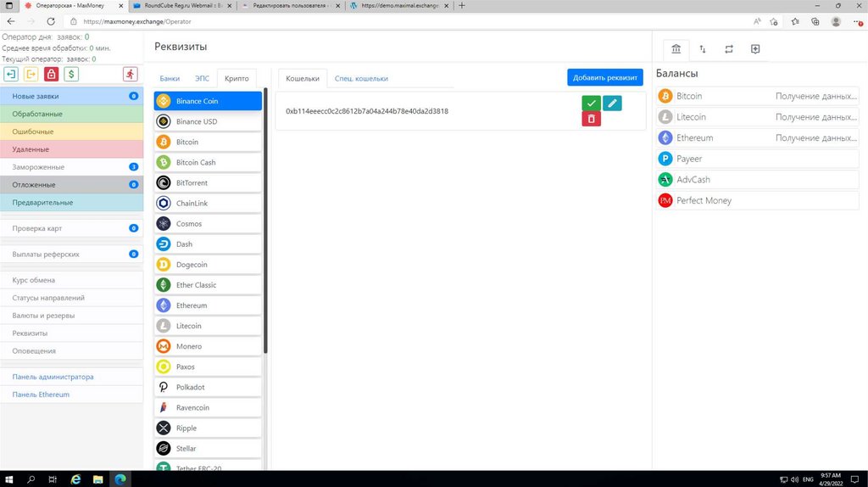Open Курс обмена menu item

point(71,280)
